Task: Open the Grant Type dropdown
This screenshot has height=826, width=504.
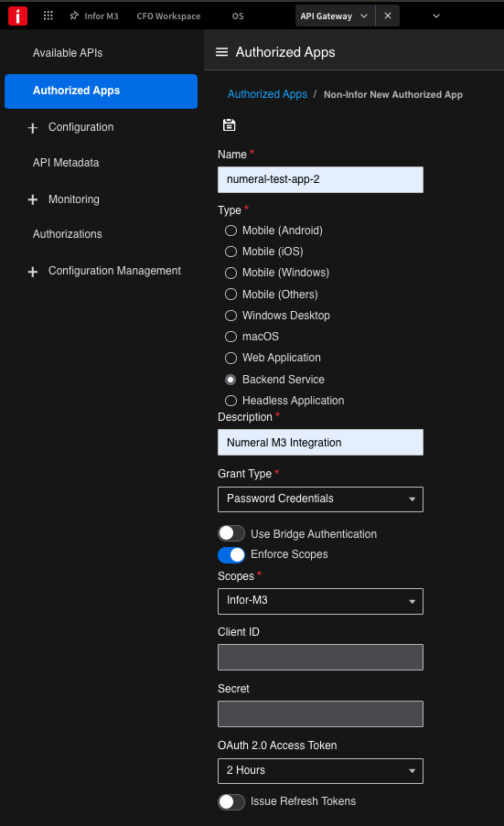Action: tap(320, 499)
